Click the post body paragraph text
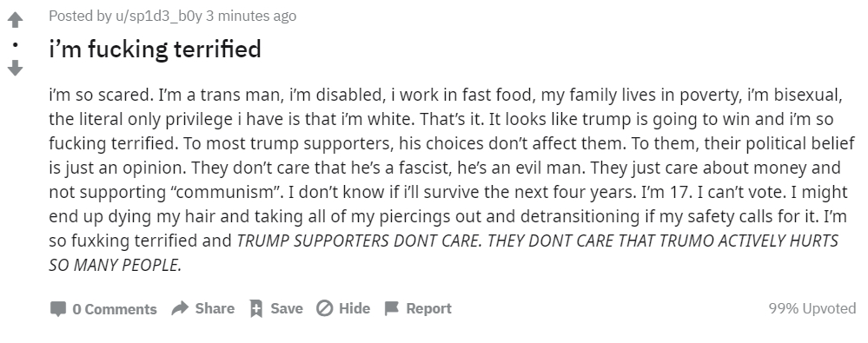This screenshot has height=343, width=868. click(x=452, y=180)
